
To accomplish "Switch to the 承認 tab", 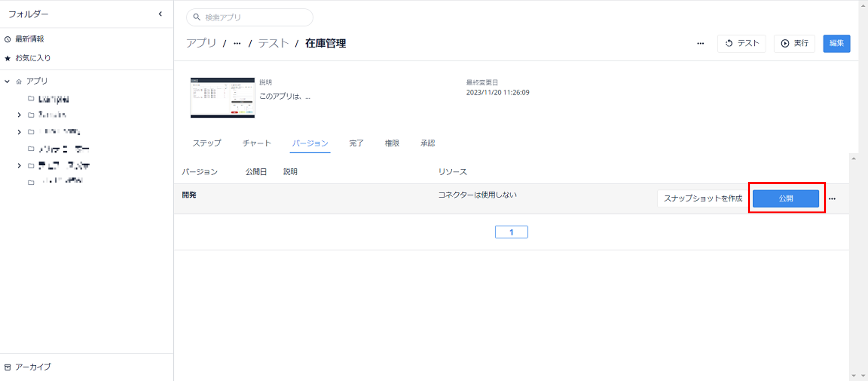I will point(428,143).
